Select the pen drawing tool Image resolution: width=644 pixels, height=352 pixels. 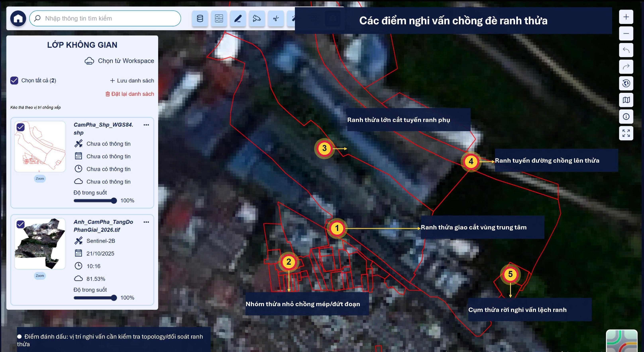coord(238,18)
